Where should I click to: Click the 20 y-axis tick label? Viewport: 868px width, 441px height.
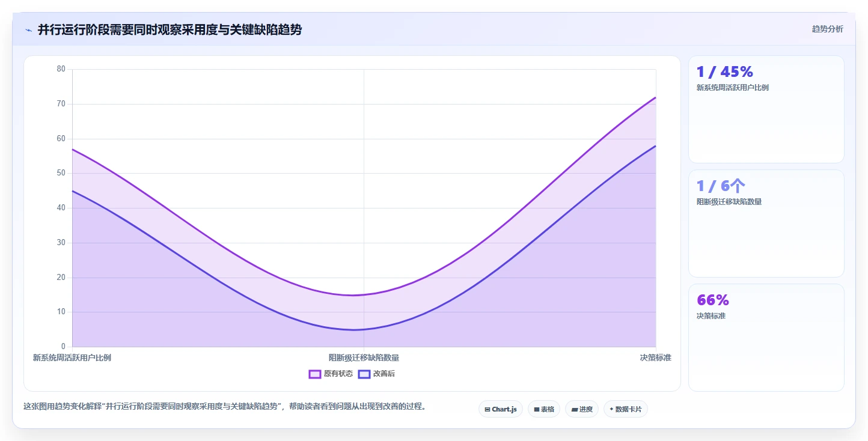tap(61, 277)
